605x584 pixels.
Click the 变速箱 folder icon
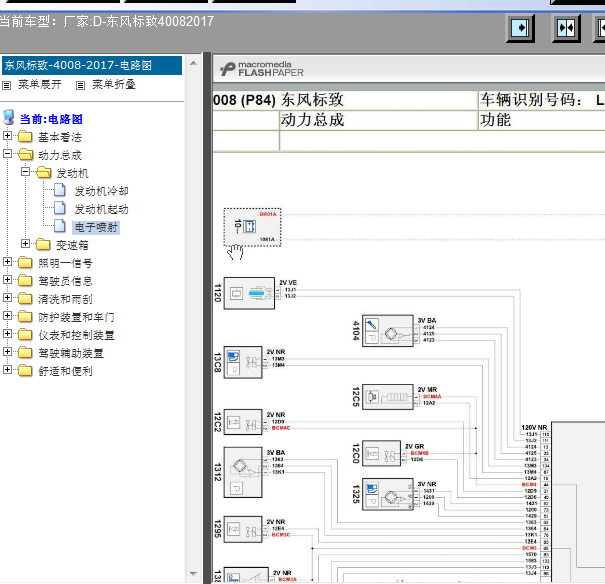click(x=43, y=244)
